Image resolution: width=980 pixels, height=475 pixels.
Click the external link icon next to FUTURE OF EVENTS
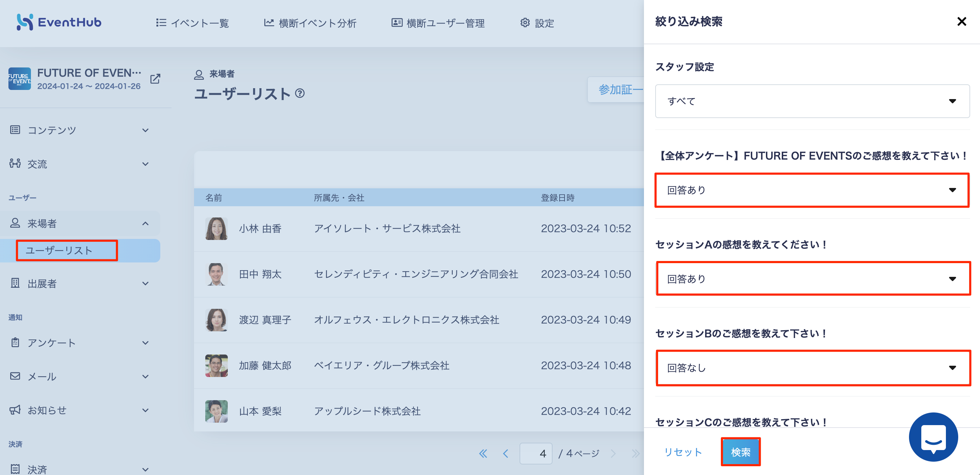pos(155,79)
